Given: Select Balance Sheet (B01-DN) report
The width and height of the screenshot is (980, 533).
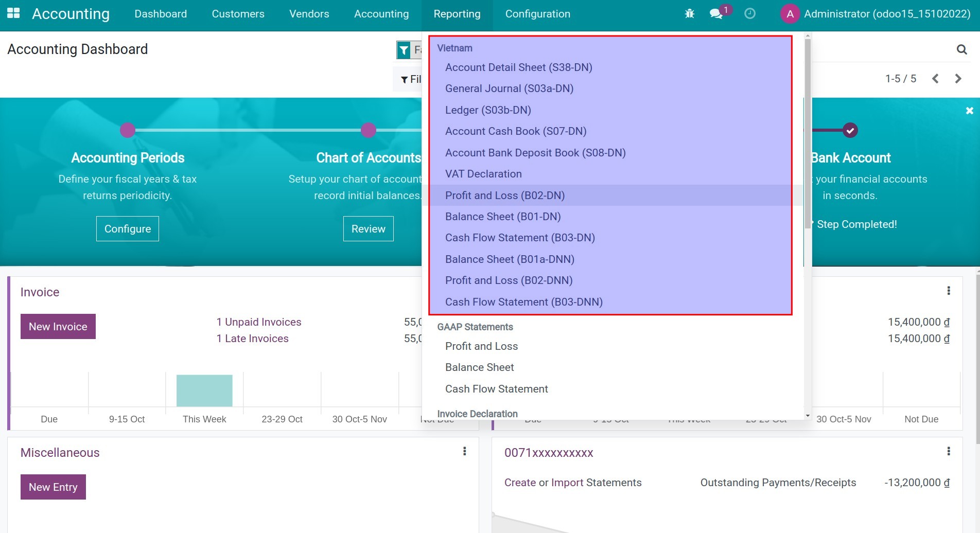Looking at the screenshot, I should (503, 217).
